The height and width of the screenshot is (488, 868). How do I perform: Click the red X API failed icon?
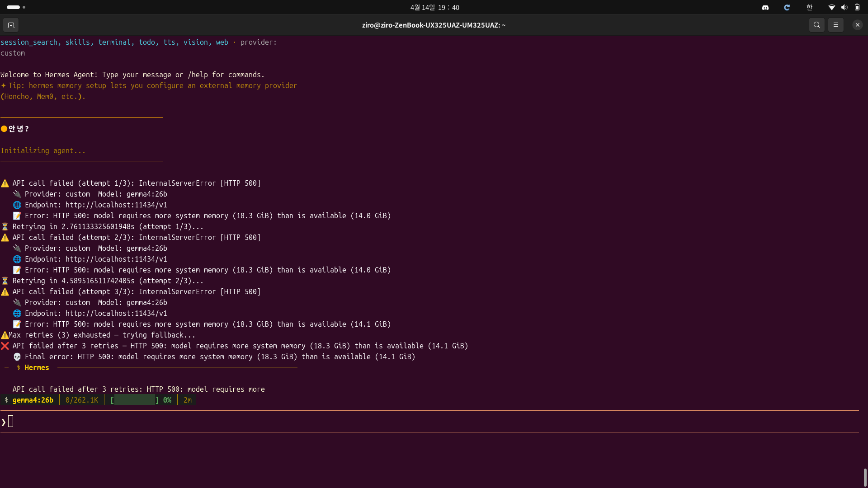[x=5, y=346]
